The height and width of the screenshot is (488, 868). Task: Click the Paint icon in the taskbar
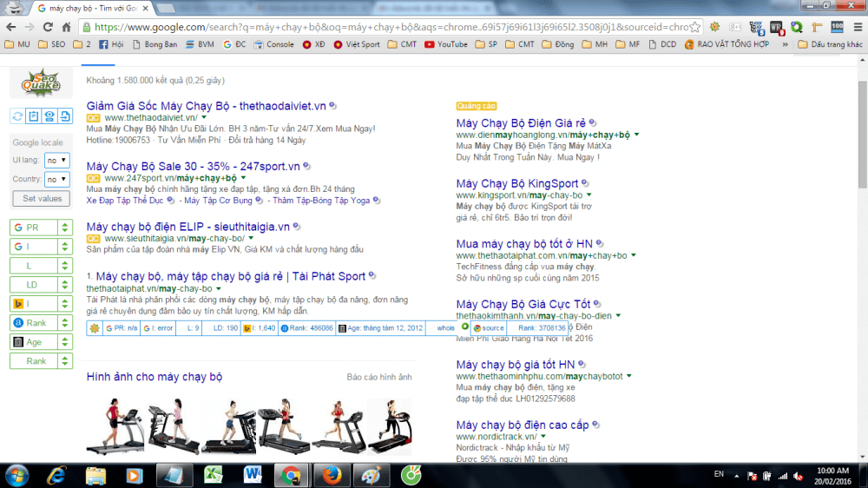click(371, 475)
